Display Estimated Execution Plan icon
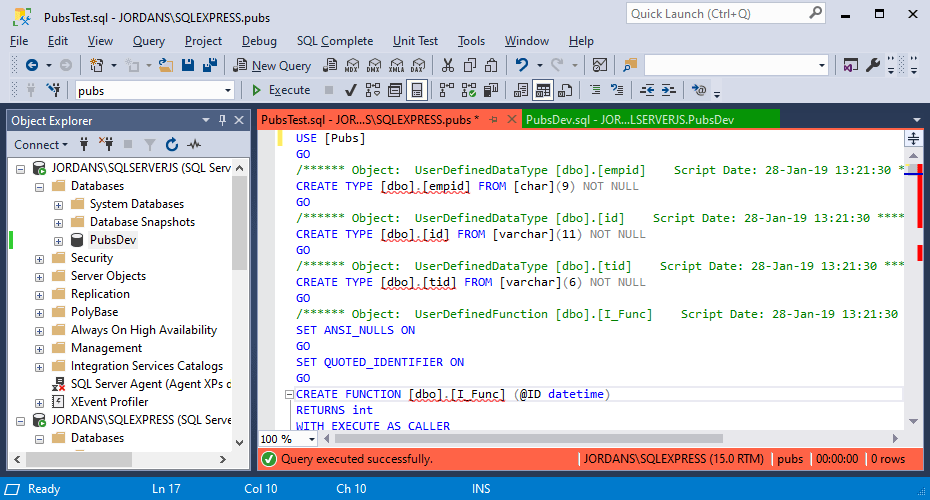The height and width of the screenshot is (500, 930). coord(372,90)
